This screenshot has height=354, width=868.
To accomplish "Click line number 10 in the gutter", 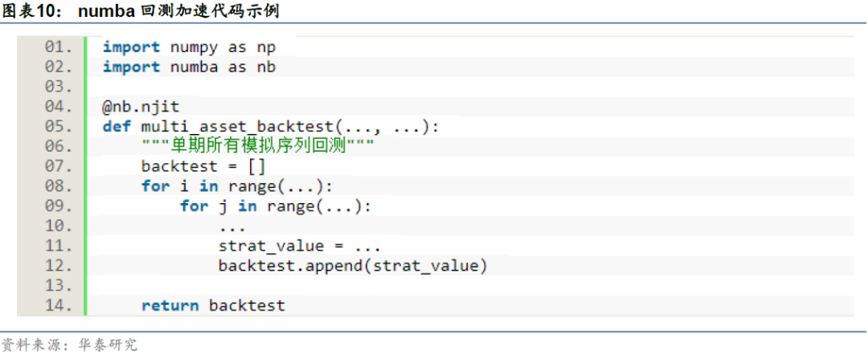I will tap(59, 226).
